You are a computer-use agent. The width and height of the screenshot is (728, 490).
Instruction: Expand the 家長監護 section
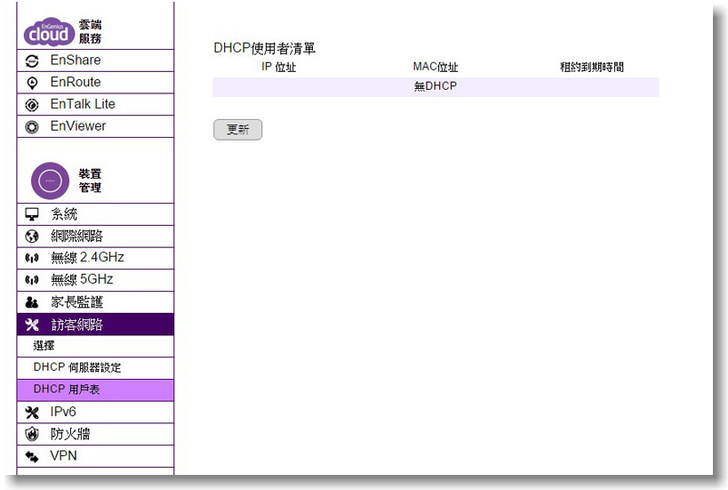point(77,302)
